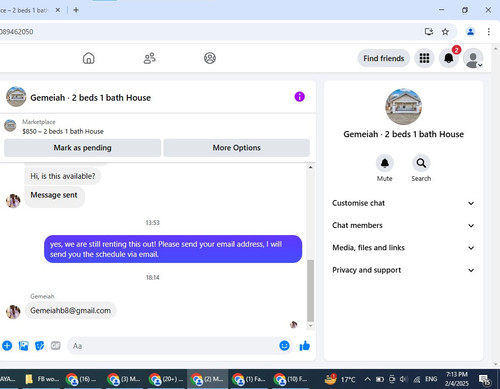Click install app icon in address bar
The image size is (500, 389).
pos(429,32)
